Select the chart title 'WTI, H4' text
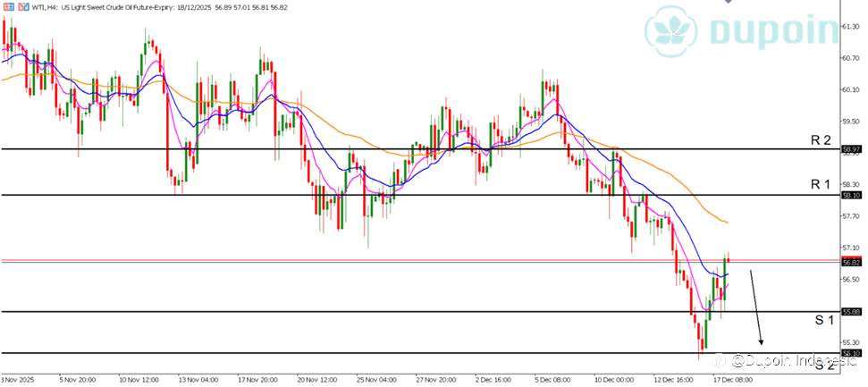 [44, 8]
